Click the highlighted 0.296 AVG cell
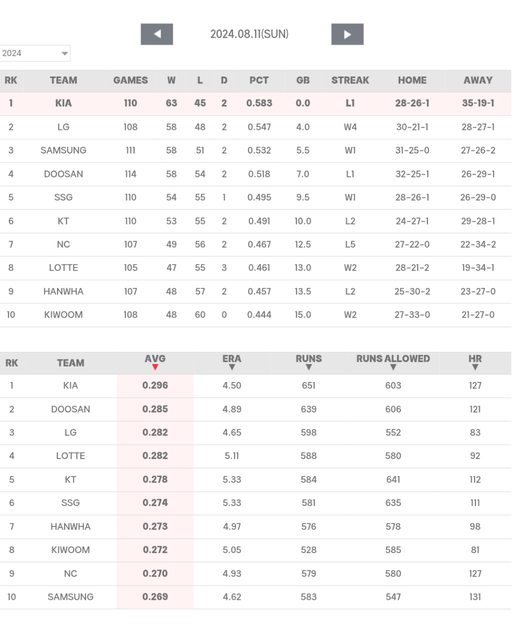 point(155,385)
